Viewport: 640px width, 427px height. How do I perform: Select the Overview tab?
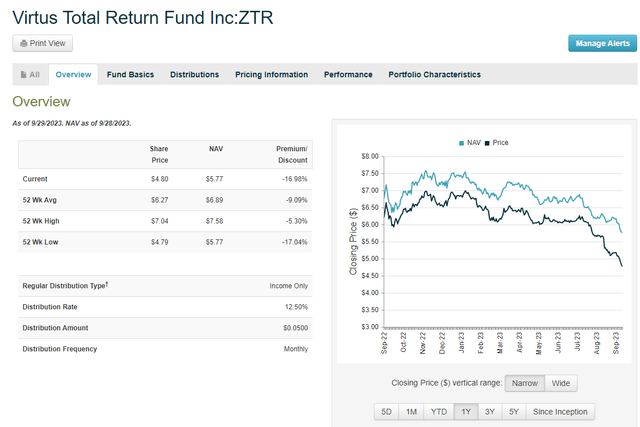click(x=73, y=75)
